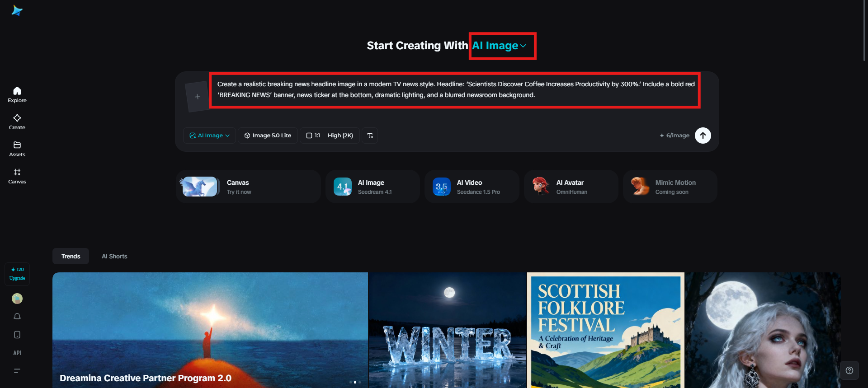The image size is (868, 388).
Task: Choose model Image 5.0 Lite
Action: click(x=268, y=136)
